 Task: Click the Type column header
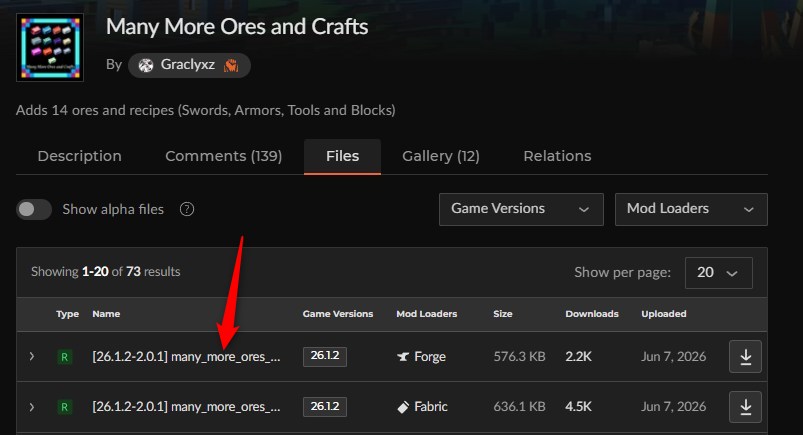tap(68, 314)
